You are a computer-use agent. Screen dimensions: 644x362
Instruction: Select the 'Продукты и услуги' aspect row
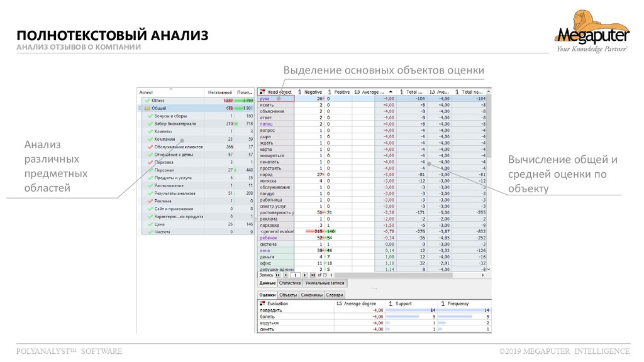[x=198, y=178]
